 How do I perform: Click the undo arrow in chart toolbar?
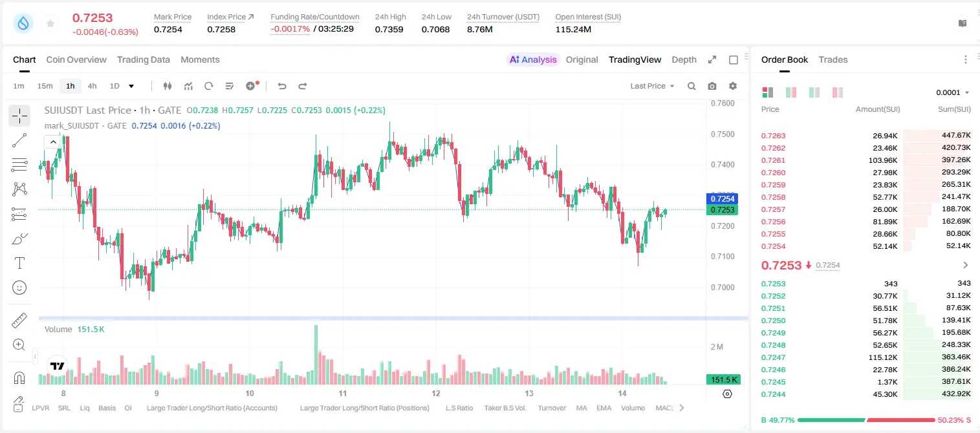(x=281, y=86)
